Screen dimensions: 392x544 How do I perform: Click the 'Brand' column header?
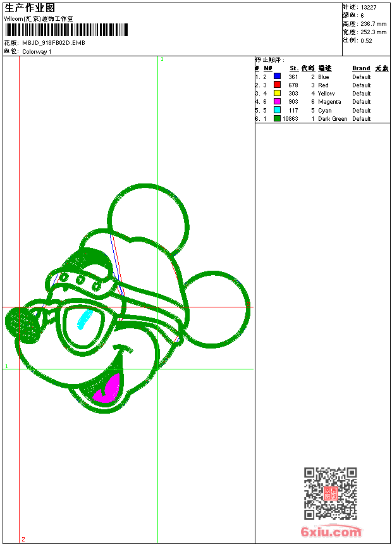(x=361, y=68)
